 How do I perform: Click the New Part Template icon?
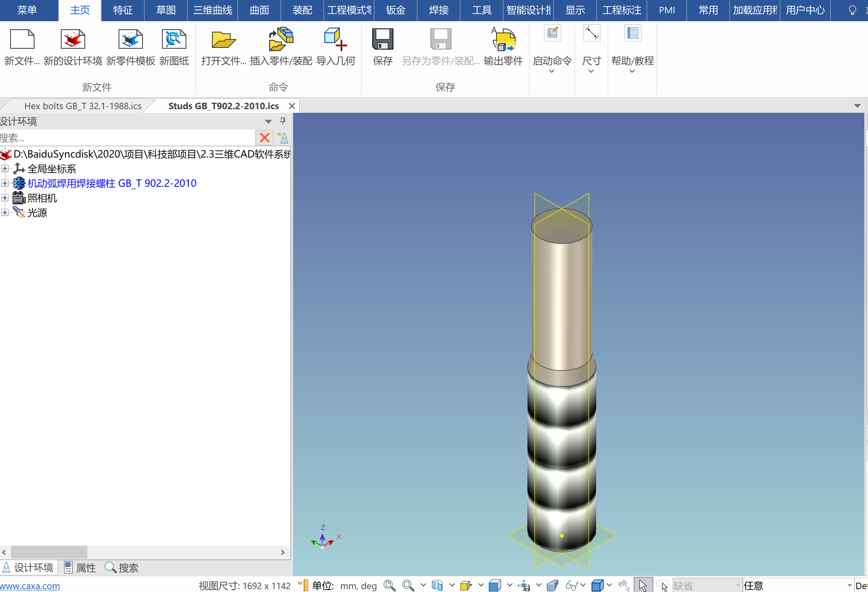tap(130, 39)
